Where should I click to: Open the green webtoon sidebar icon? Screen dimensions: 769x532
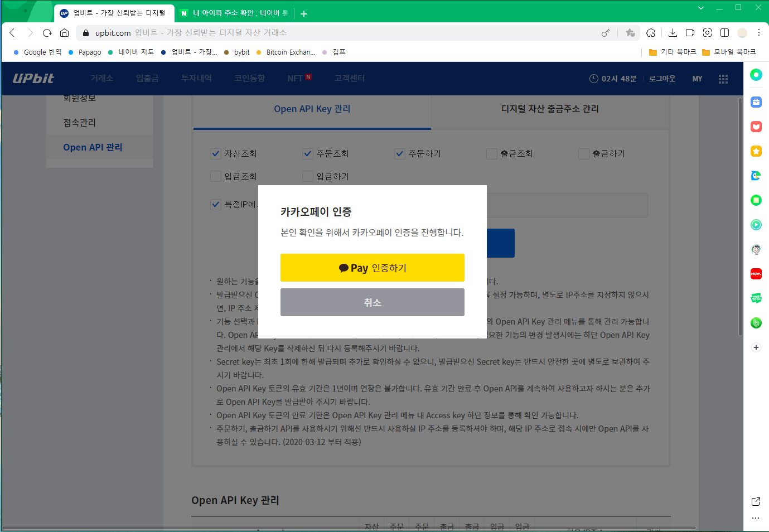click(x=756, y=298)
